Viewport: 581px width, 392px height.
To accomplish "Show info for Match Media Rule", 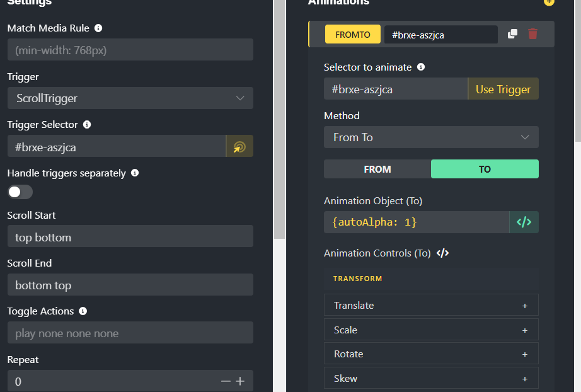I will click(x=98, y=28).
